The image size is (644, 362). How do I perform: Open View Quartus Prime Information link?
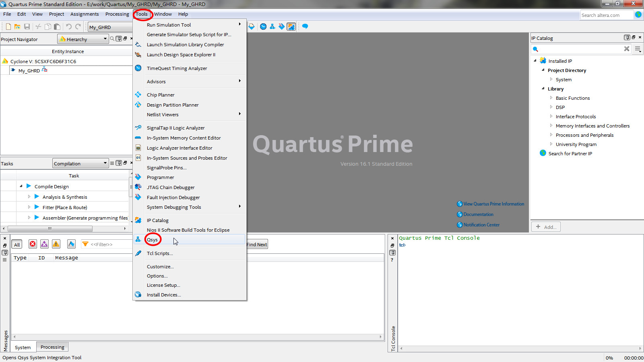[494, 204]
